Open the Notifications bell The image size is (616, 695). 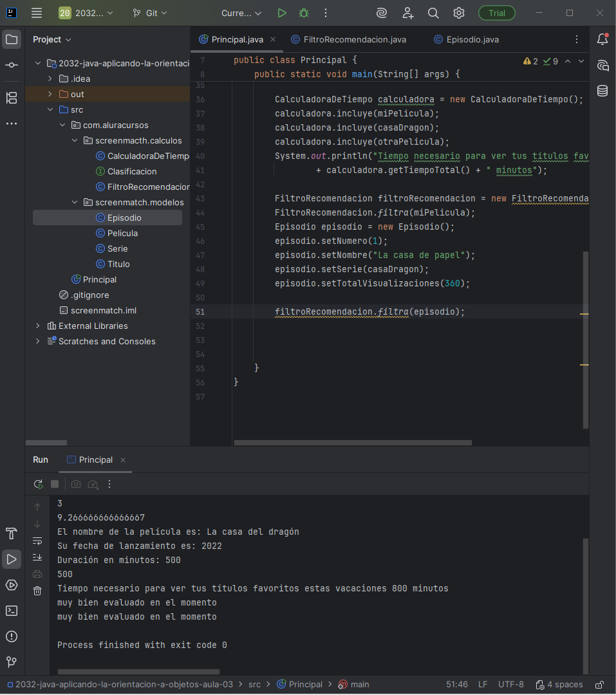602,39
